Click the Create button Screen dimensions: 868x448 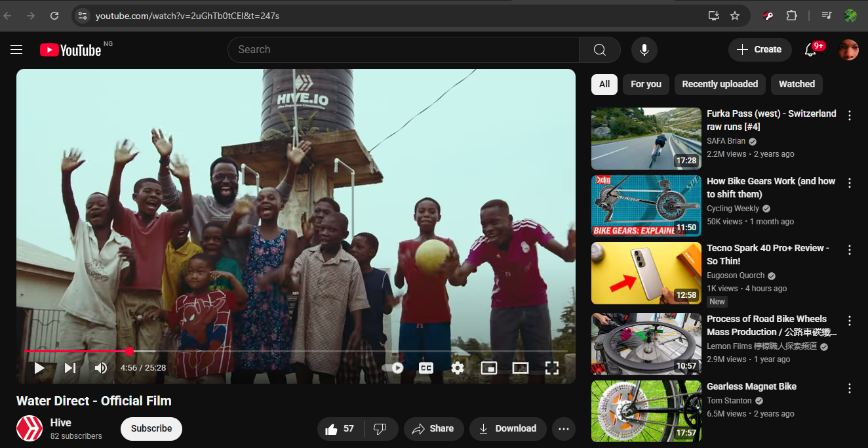pyautogui.click(x=759, y=50)
